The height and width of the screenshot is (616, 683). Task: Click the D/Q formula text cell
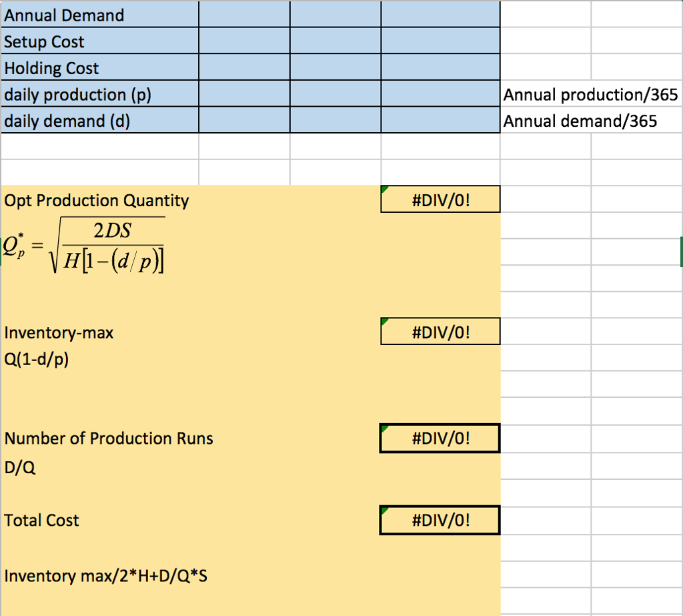pyautogui.click(x=20, y=469)
